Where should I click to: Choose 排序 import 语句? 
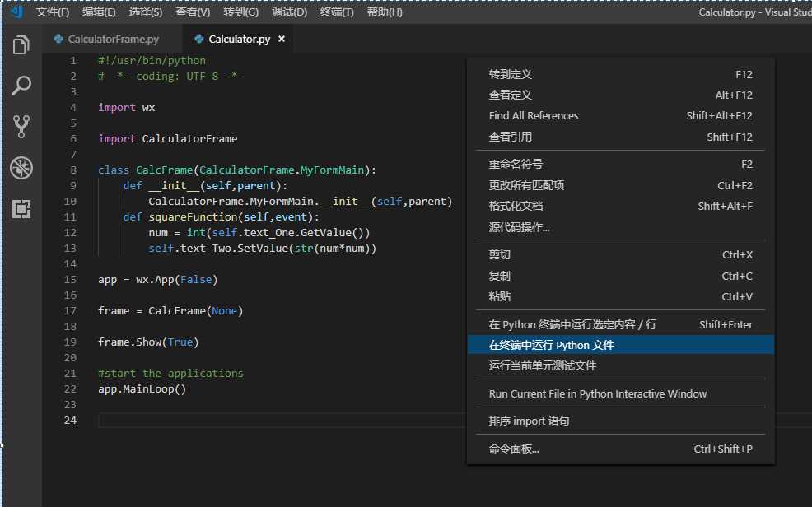[x=620, y=421]
